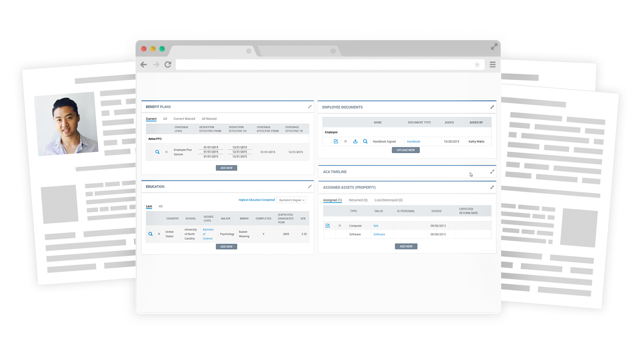Collapse the Employee Documents panel

[492, 107]
